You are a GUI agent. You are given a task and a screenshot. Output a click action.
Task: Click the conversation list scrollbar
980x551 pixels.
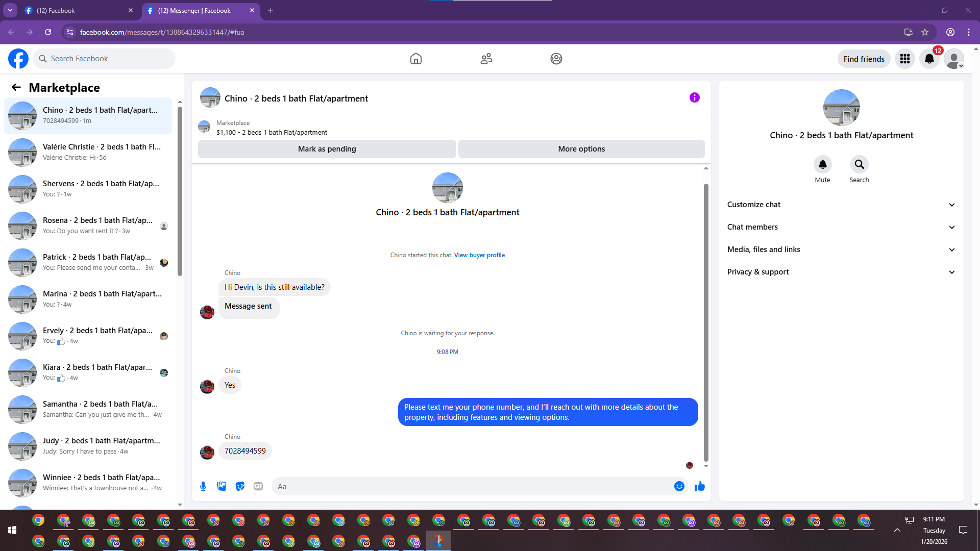180,191
